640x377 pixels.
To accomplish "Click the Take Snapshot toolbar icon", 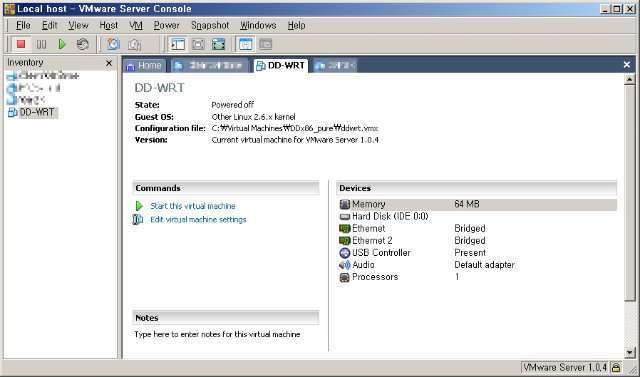I will pyautogui.click(x=113, y=44).
